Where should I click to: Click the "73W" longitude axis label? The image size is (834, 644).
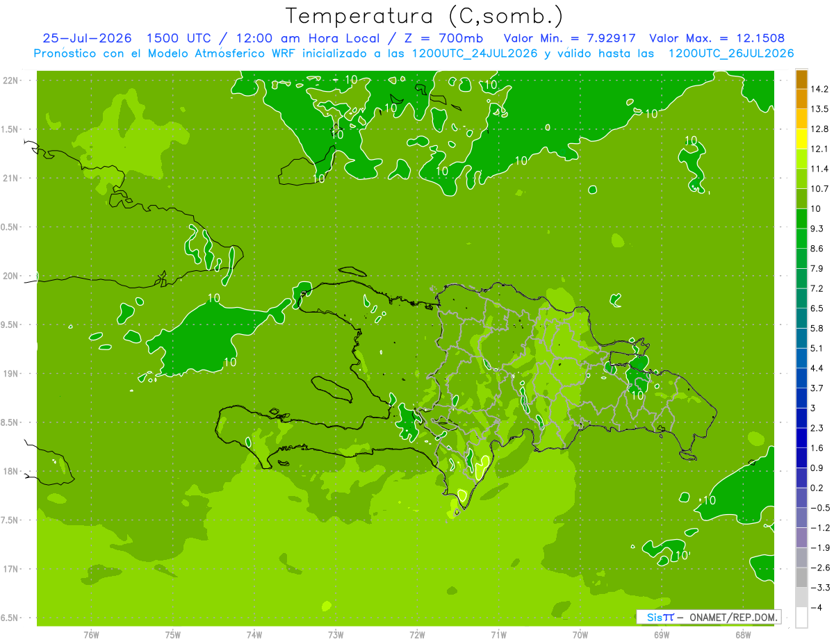tap(336, 634)
